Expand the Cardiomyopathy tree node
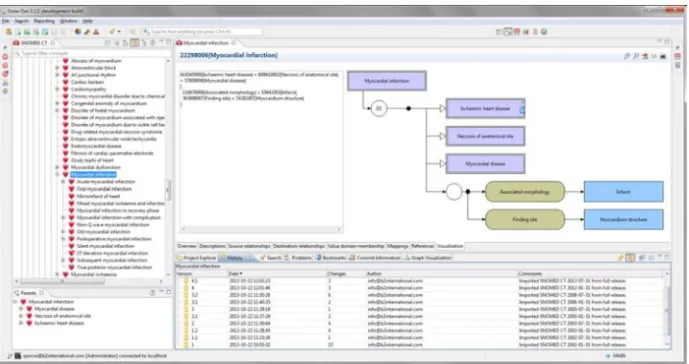 (x=57, y=89)
